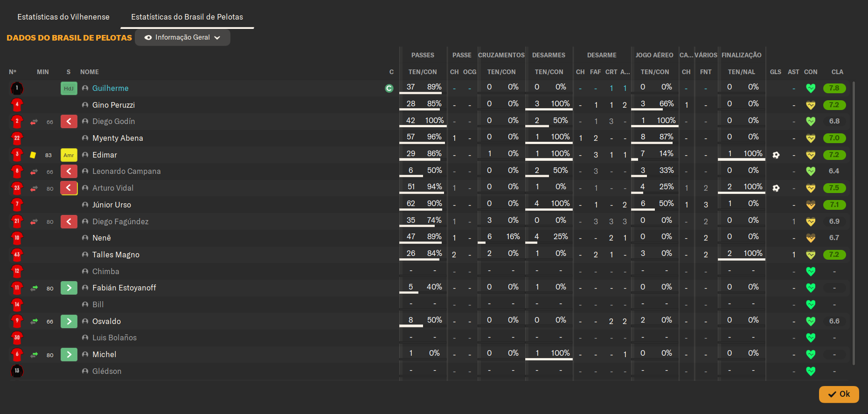Viewport: 868px width, 414px height.
Task: Click Osvaldo's substituted-on green arrow
Action: pos(69,321)
